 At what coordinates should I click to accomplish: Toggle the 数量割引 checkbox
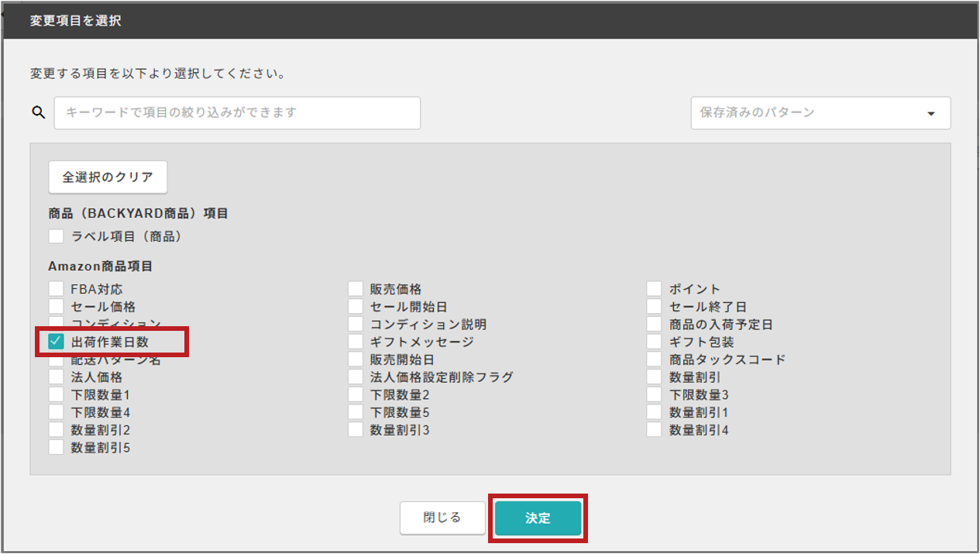coord(655,377)
